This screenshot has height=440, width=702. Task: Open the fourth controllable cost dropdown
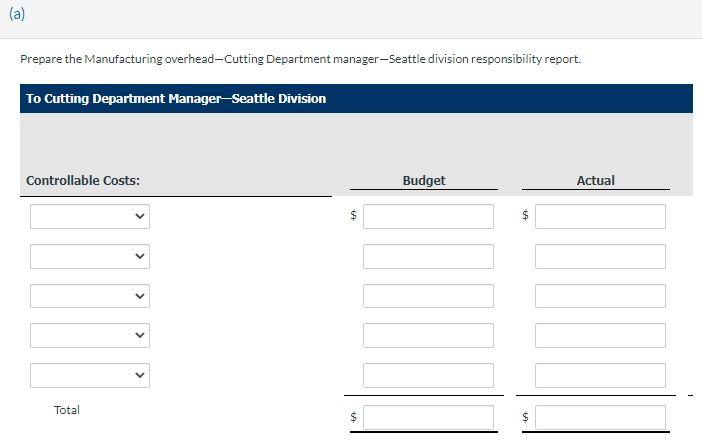90,335
